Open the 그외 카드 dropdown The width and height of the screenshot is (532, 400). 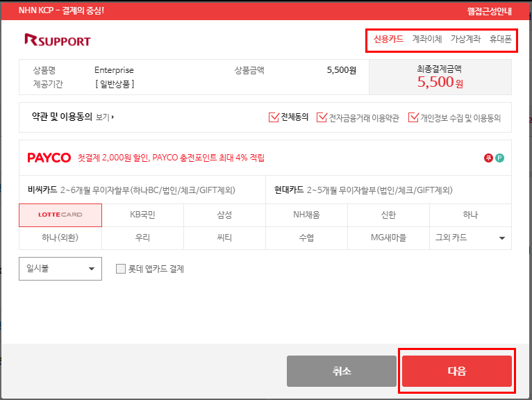tap(470, 237)
